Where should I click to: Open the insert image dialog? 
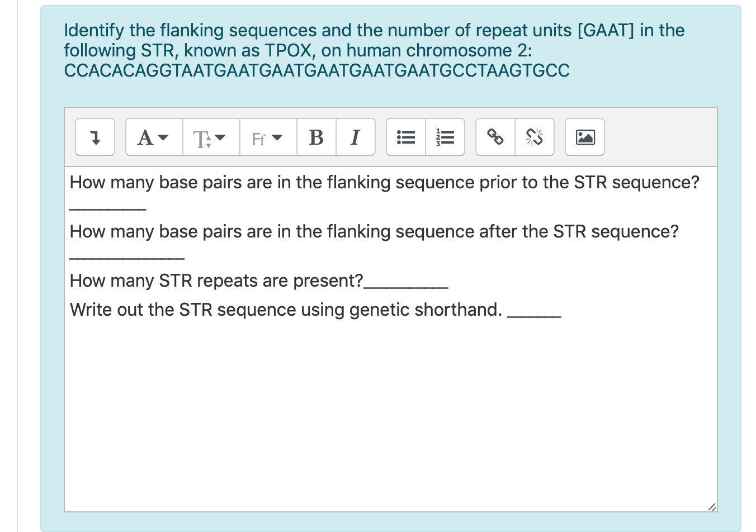[585, 137]
